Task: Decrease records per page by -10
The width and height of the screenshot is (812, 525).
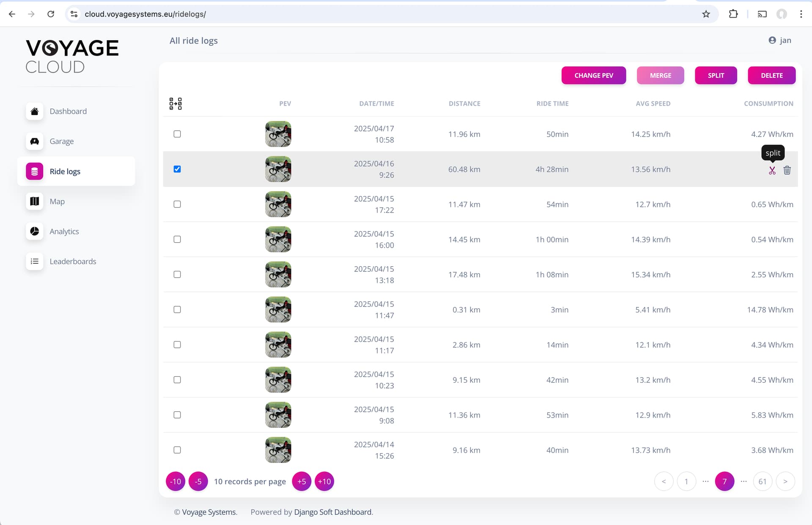Action: 176,481
